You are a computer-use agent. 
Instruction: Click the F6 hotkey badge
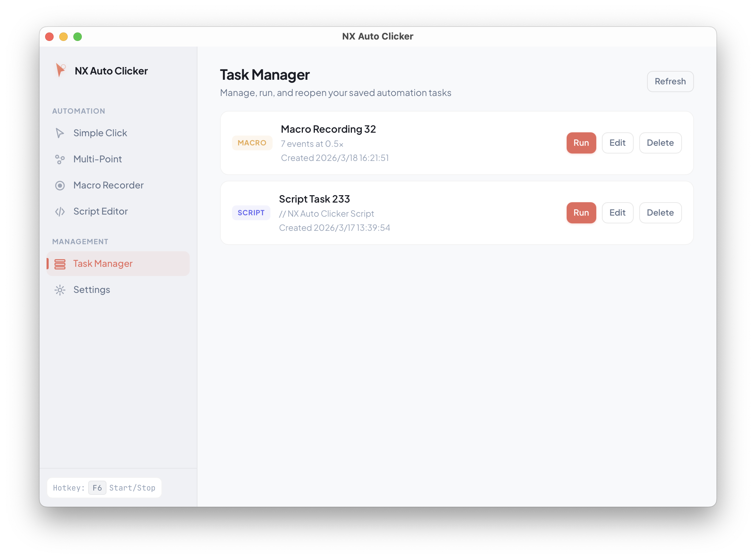97,488
